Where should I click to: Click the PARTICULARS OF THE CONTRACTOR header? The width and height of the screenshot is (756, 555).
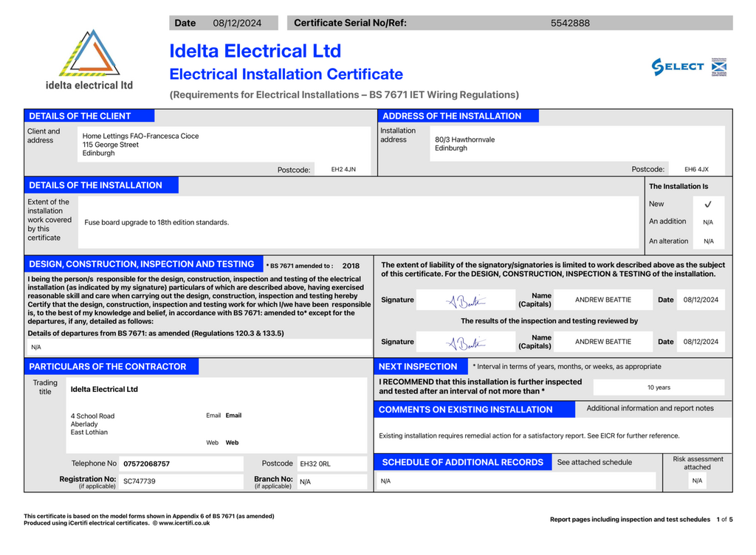click(111, 367)
